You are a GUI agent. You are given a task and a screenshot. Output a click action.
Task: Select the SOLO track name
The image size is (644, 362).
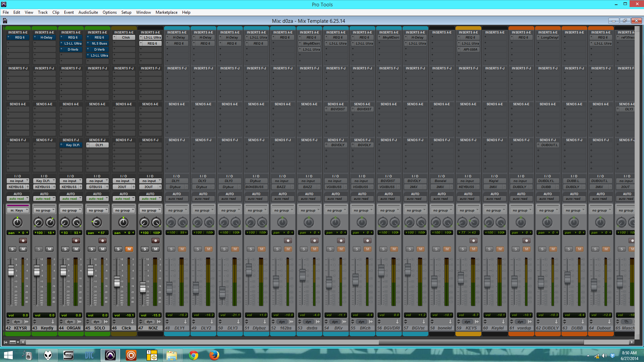coord(100,328)
